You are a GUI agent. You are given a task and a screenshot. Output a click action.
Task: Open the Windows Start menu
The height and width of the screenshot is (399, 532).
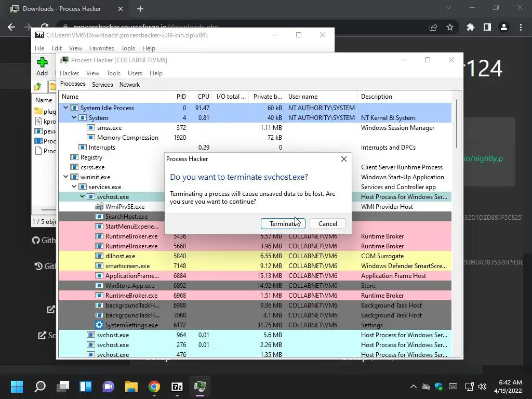click(17, 386)
